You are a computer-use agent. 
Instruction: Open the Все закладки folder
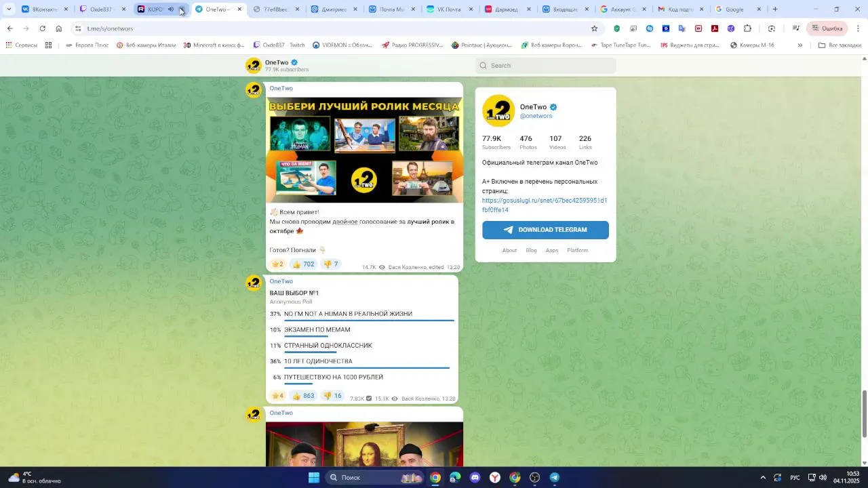839,45
